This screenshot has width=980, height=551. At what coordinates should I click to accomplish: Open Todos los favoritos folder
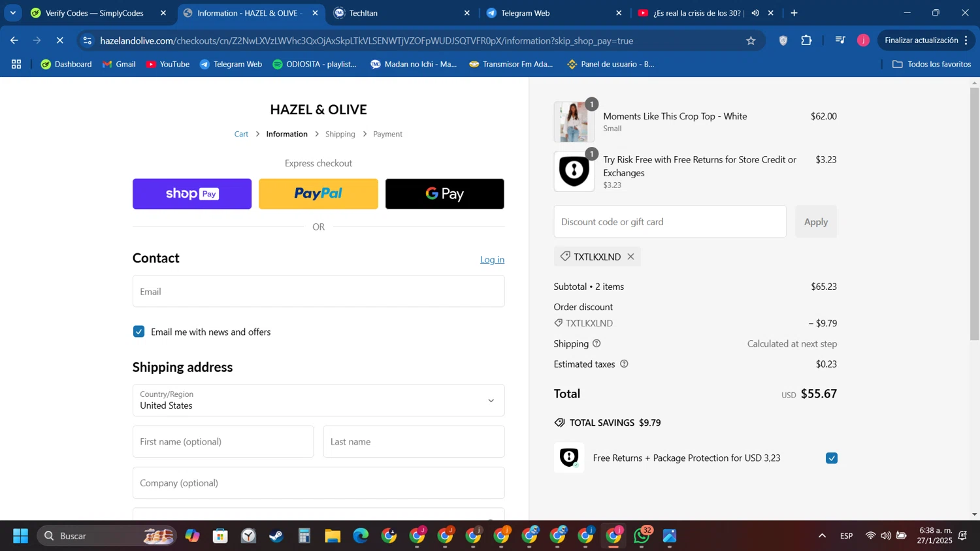(932, 64)
